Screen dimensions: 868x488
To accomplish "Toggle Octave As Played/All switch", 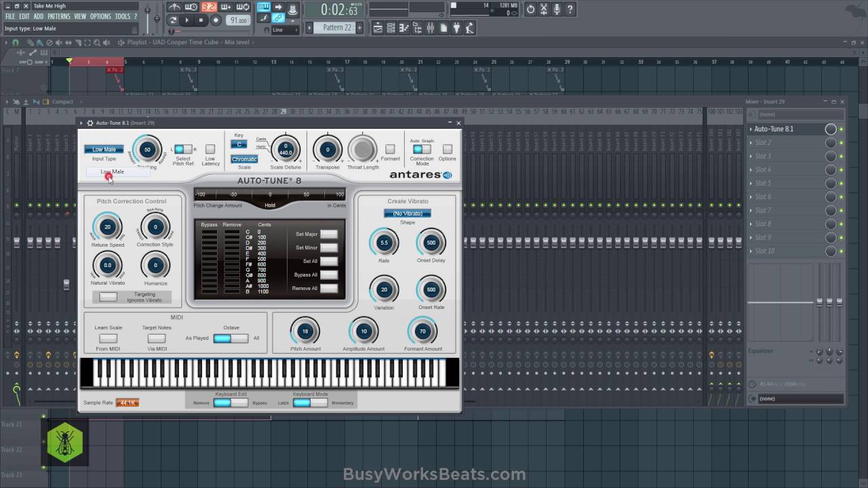I will tap(231, 338).
